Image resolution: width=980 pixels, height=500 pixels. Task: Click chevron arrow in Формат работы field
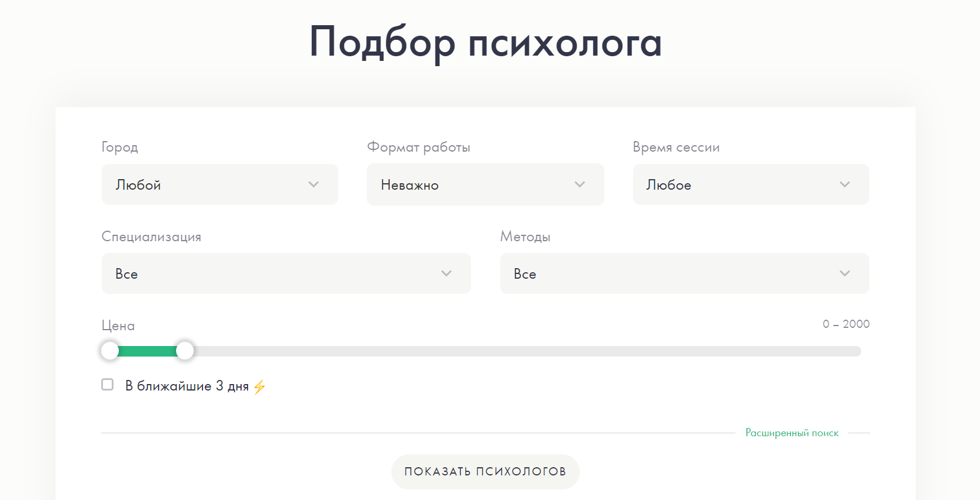click(x=580, y=184)
